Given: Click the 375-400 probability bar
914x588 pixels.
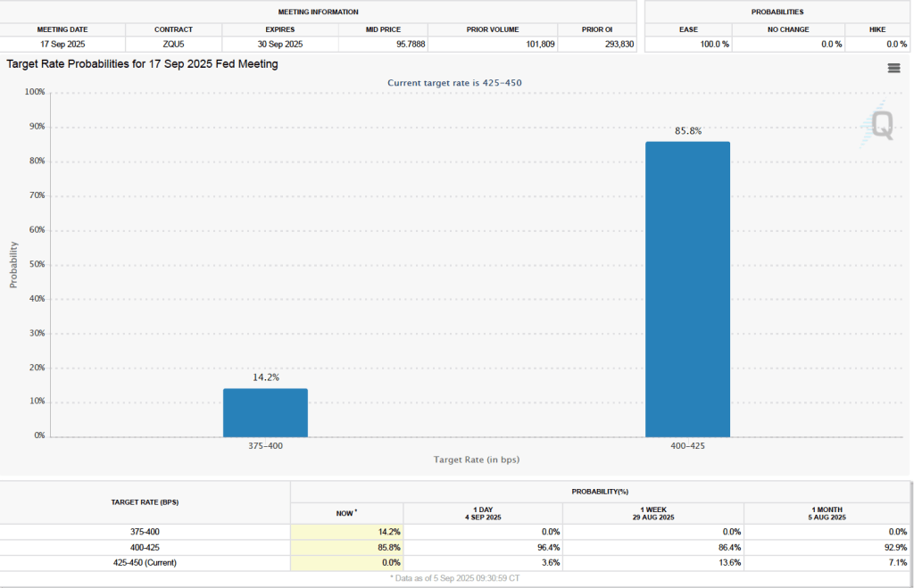Looking at the screenshot, I should pyautogui.click(x=265, y=412).
